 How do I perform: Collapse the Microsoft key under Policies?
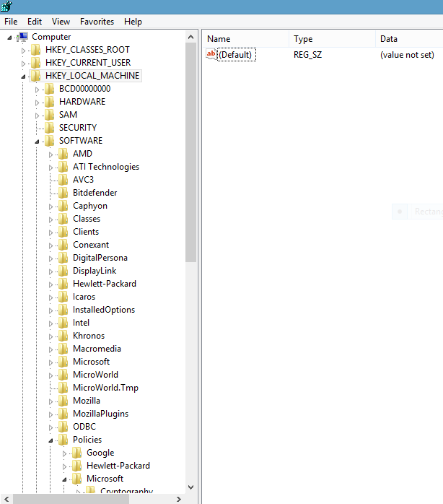64,479
